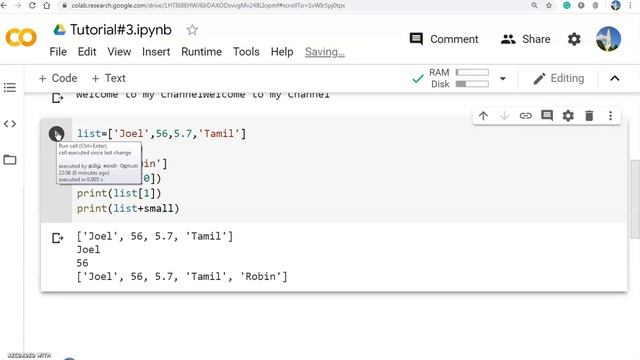Click the green browser extension icon
This screenshot has height=360, width=640.
[x=567, y=5]
